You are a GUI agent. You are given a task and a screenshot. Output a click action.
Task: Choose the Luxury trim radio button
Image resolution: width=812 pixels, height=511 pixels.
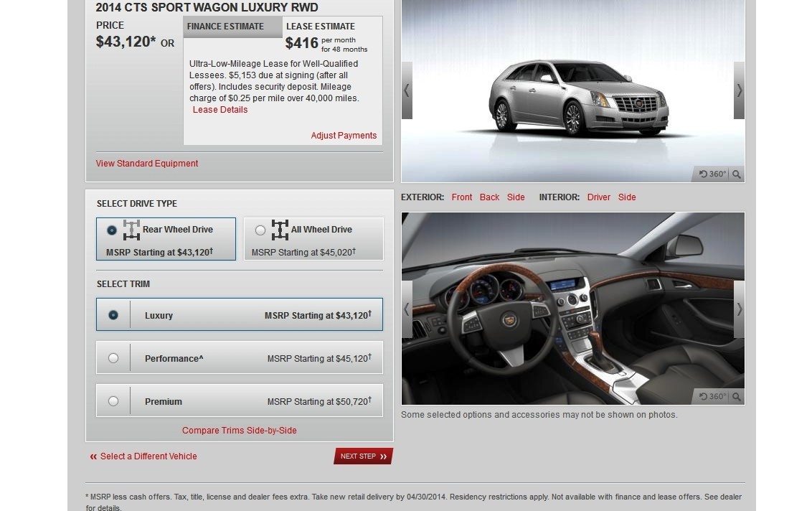coord(113,315)
